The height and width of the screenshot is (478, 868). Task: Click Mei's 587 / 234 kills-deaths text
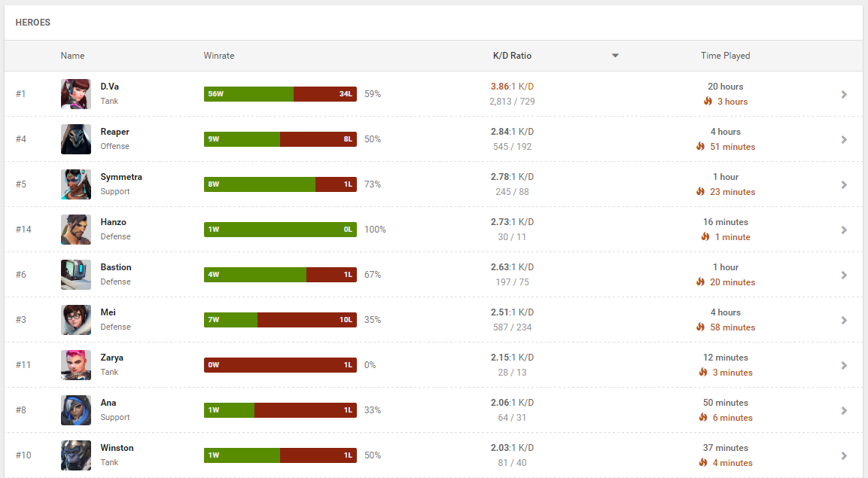(x=512, y=327)
